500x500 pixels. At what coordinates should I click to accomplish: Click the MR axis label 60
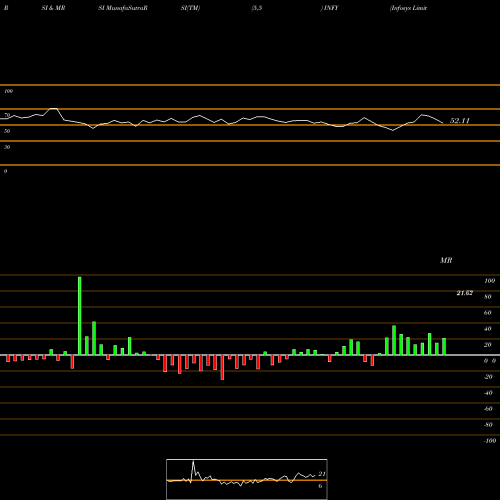[x=488, y=313]
